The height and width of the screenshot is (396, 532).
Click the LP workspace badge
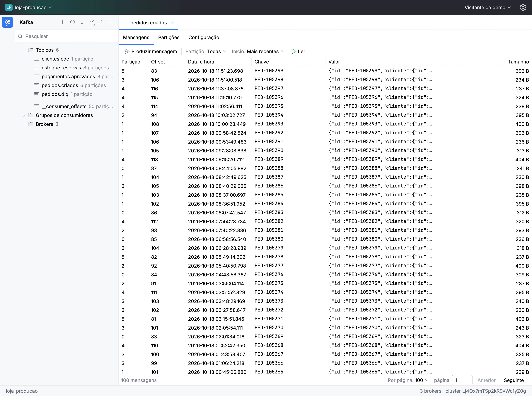click(x=9, y=7)
